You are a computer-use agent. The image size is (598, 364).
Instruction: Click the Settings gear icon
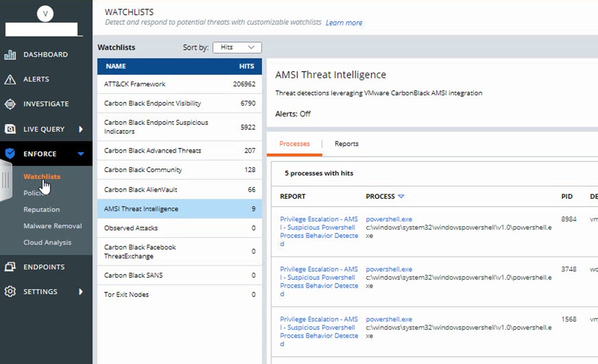click(x=10, y=292)
